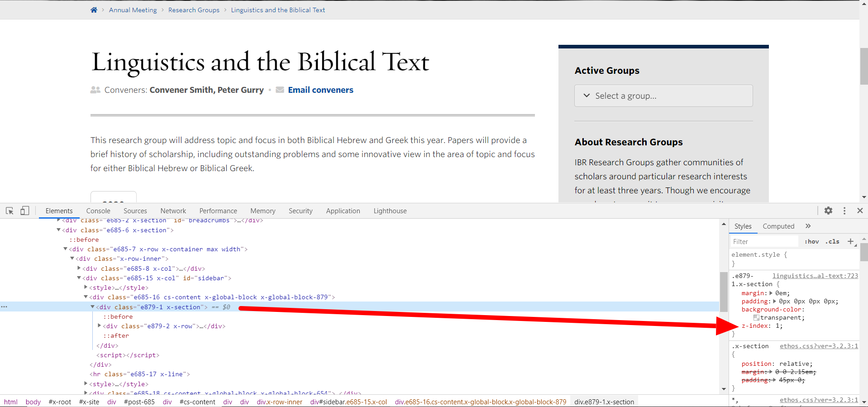Open the Select a group dropdown

pos(663,96)
